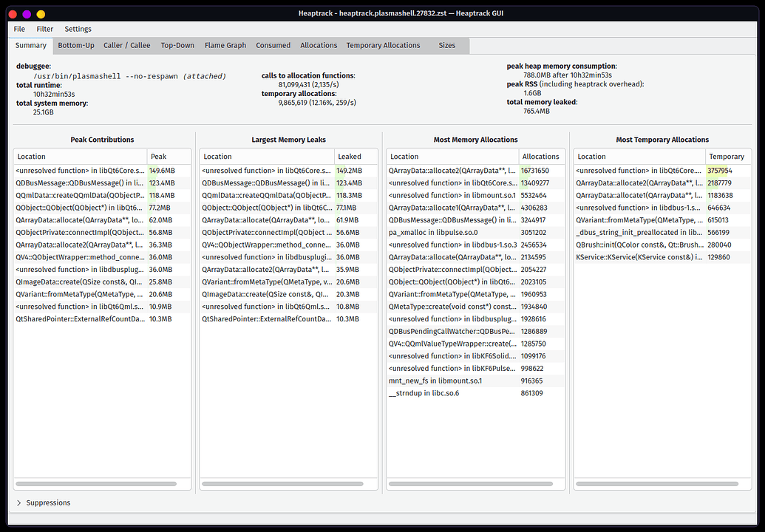Show the Flame Graph tab
This screenshot has height=532, width=765.
tap(225, 45)
